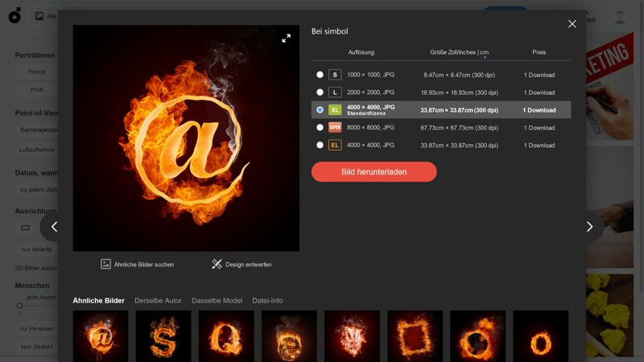This screenshot has height=362, width=644.
Task: Open the burning ring thumbnail
Action: (477, 336)
